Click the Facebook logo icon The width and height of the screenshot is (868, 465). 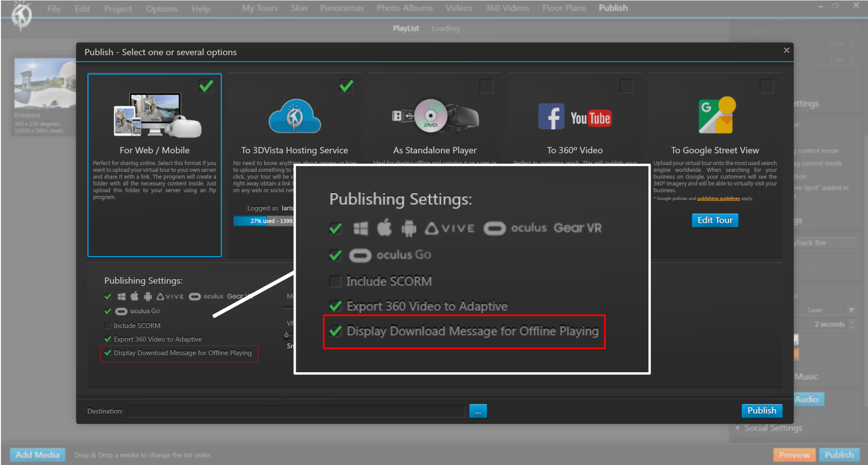551,116
